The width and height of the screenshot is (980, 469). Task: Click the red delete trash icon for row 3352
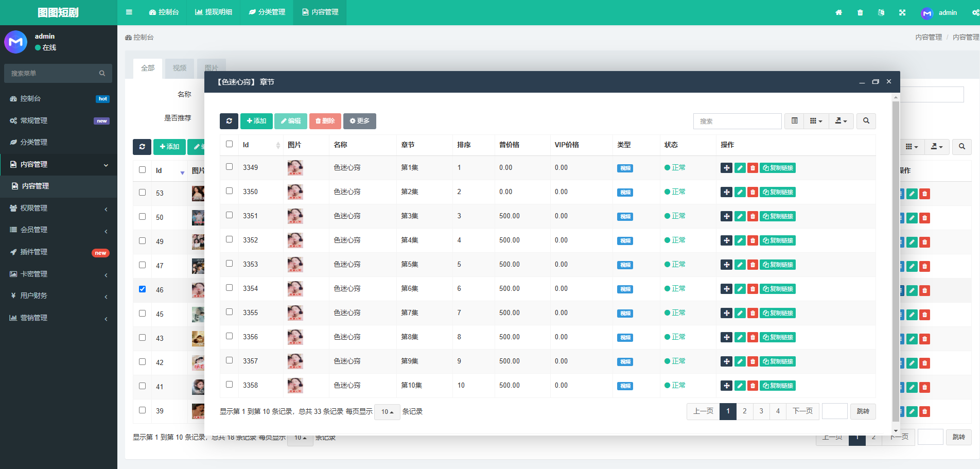pyautogui.click(x=752, y=240)
